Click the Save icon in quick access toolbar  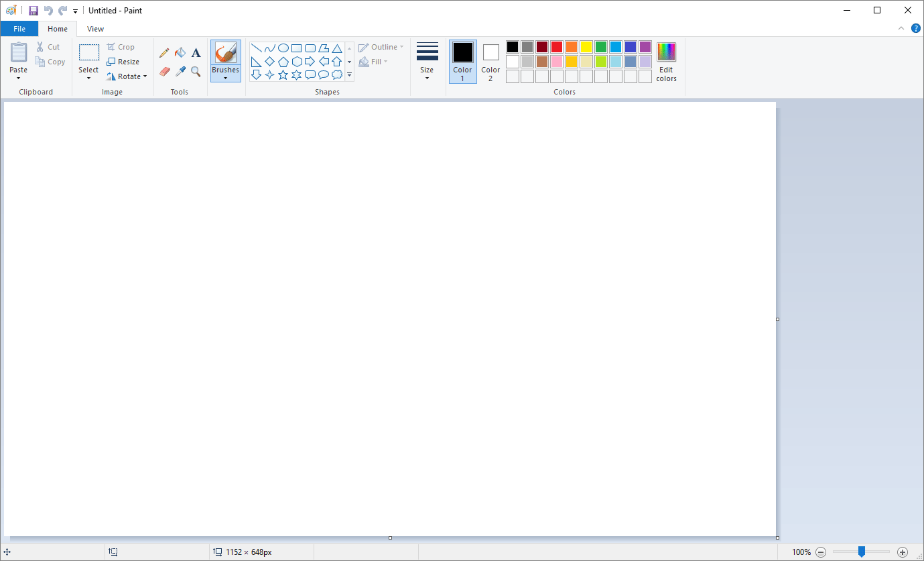coord(34,11)
